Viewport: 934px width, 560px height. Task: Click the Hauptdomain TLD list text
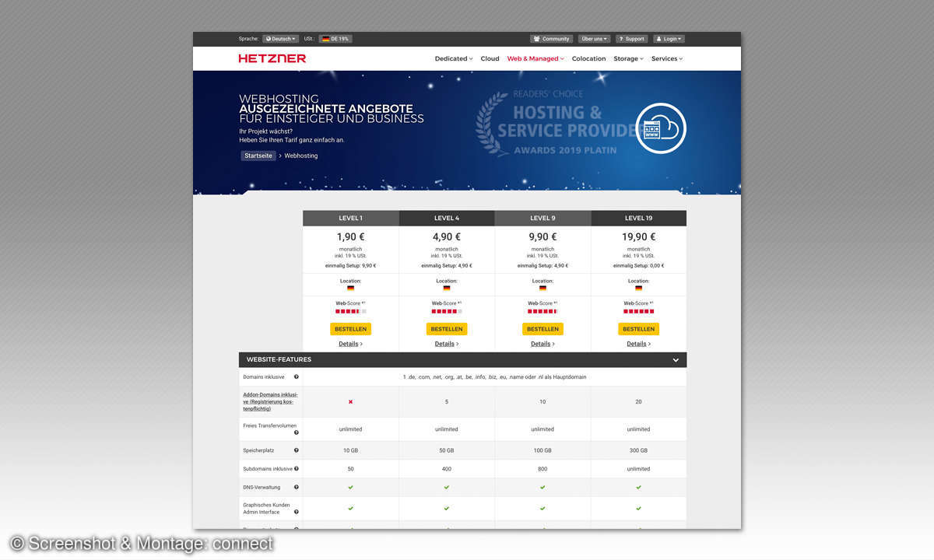click(494, 376)
